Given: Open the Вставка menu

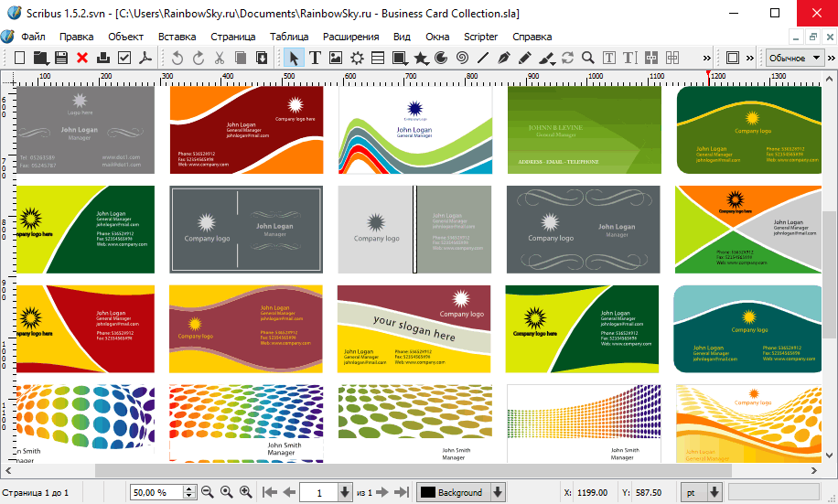Looking at the screenshot, I should 177,37.
